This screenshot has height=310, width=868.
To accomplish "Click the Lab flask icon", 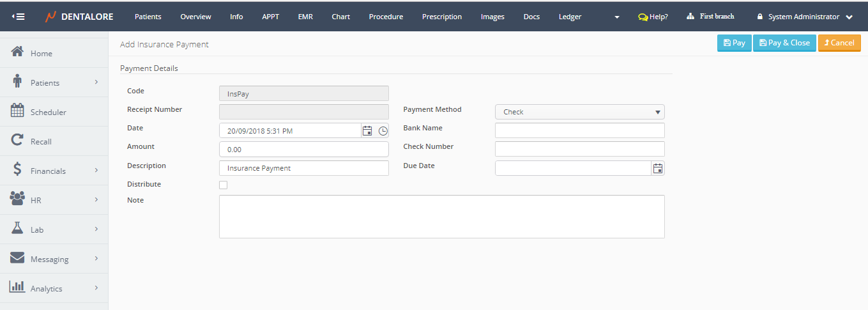I will [x=18, y=229].
